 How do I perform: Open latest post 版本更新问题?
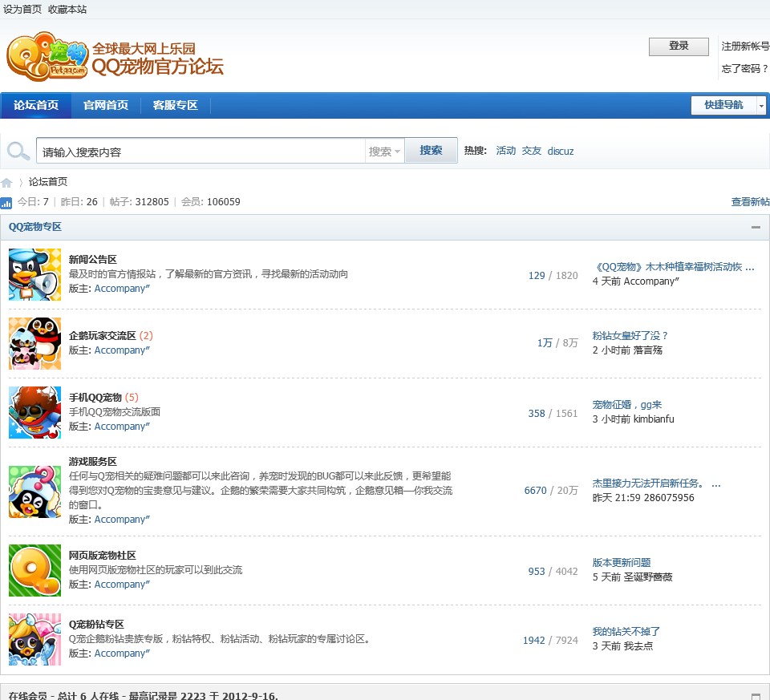tap(622, 563)
